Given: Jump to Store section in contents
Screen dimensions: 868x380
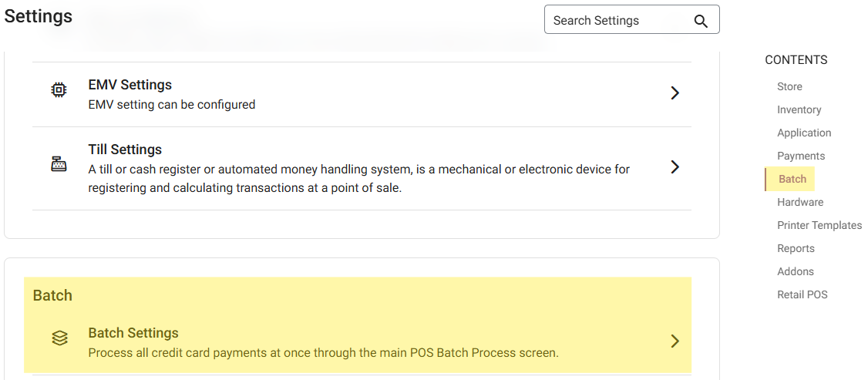Looking at the screenshot, I should click(789, 86).
